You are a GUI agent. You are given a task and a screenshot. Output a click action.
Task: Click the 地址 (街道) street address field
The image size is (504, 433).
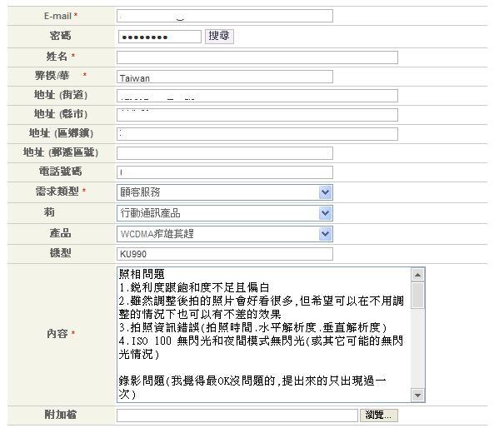click(x=257, y=96)
